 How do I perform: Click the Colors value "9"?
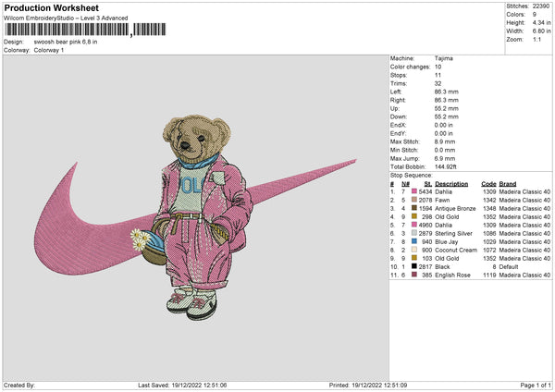[x=535, y=15]
